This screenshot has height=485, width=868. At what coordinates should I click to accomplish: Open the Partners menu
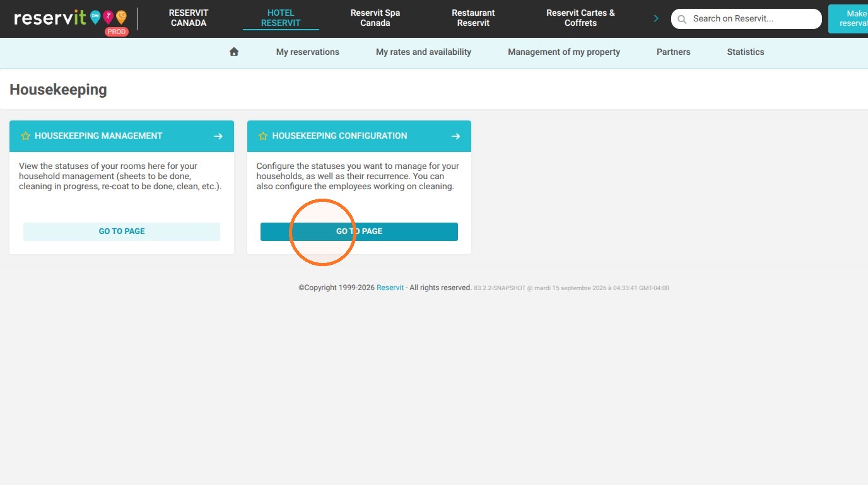pos(673,52)
